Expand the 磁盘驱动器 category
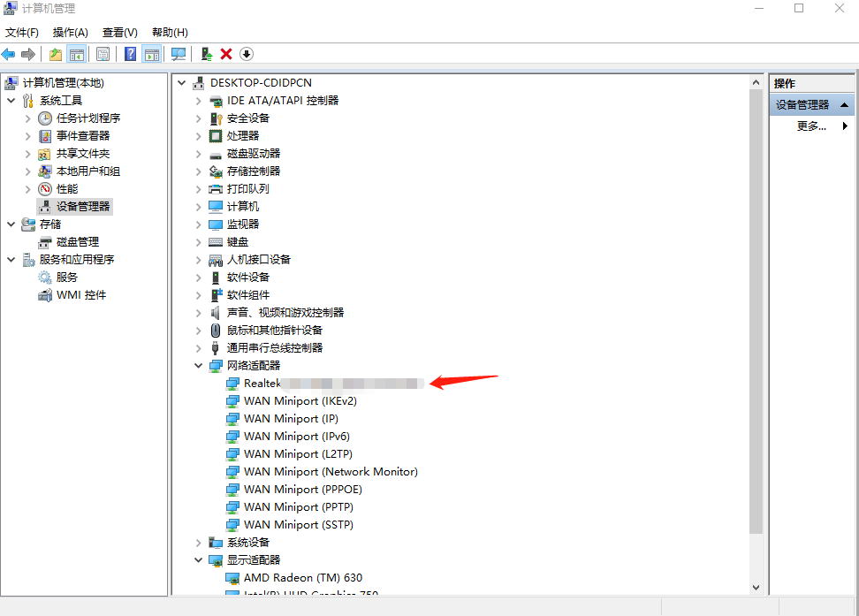This screenshot has height=616, width=859. coord(198,153)
